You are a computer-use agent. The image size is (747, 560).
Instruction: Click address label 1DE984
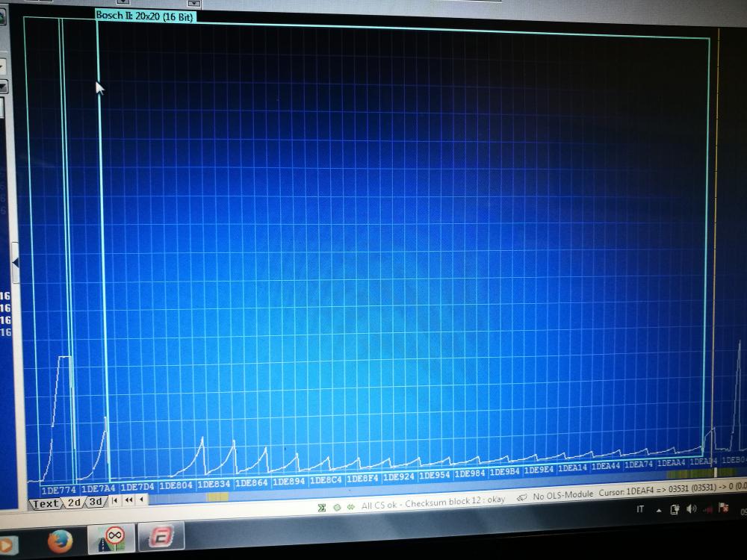(470, 473)
